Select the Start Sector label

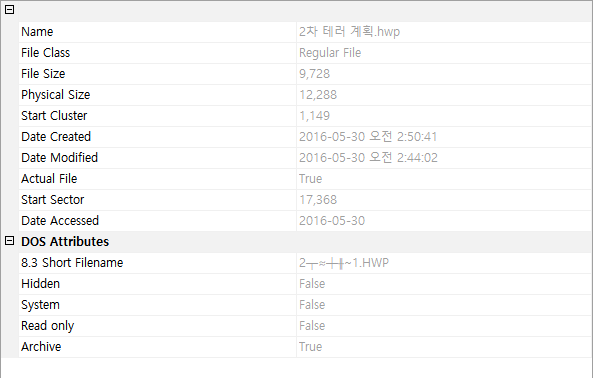(x=53, y=200)
